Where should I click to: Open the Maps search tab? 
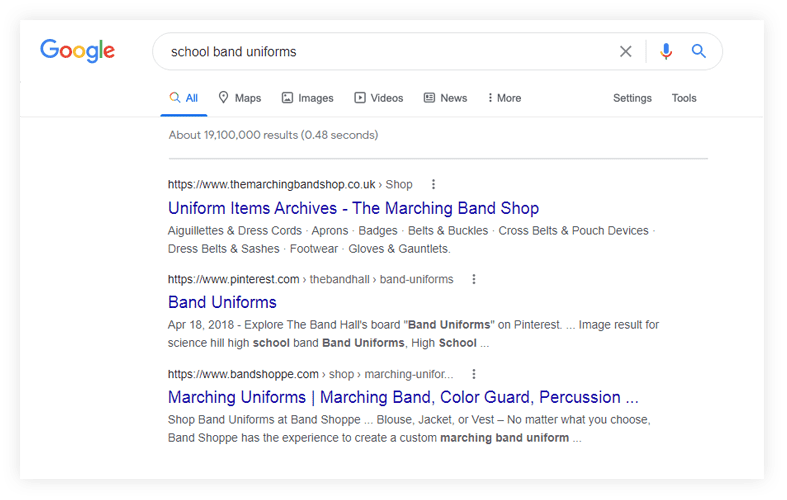point(239,98)
